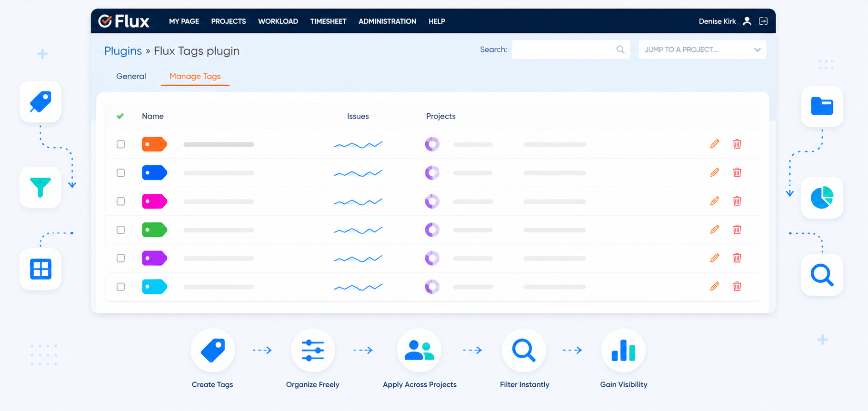Open the MY PAGE menu
The image size is (868, 411).
184,21
